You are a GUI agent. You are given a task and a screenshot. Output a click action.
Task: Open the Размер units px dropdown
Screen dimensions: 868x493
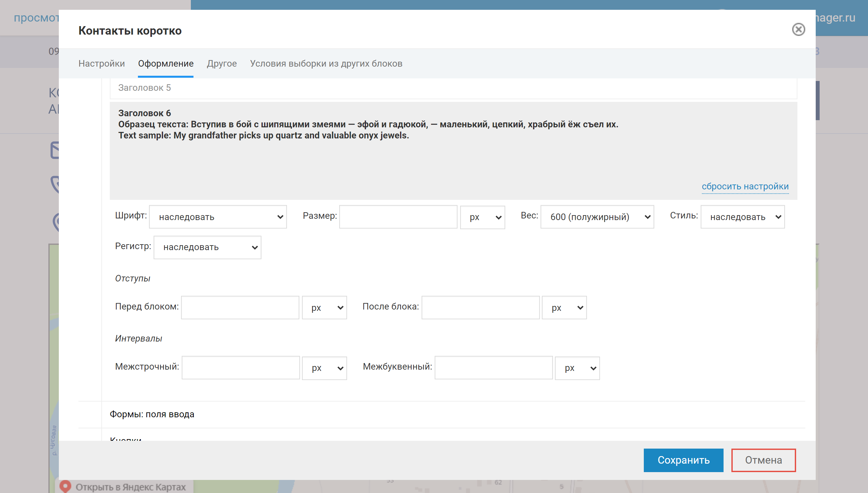[482, 217]
